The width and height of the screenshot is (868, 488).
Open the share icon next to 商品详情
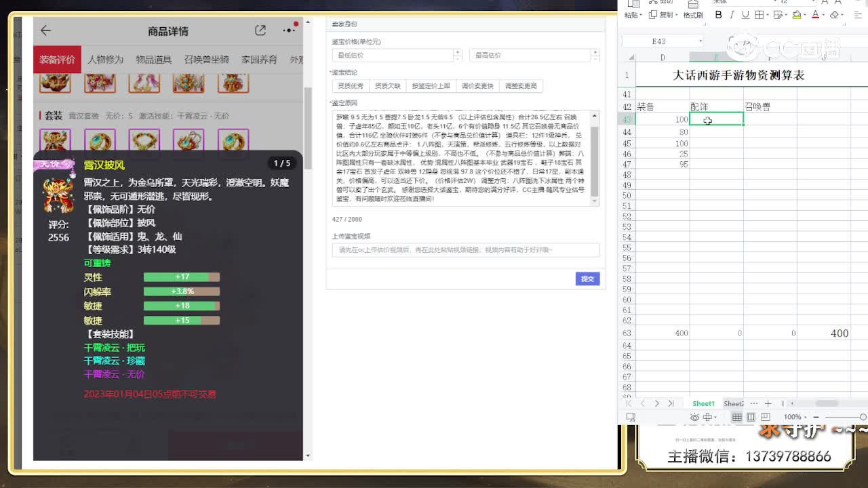click(x=260, y=30)
